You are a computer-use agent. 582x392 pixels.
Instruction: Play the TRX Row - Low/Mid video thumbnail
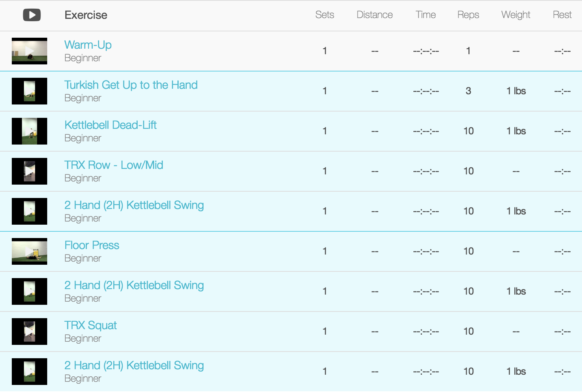29,171
